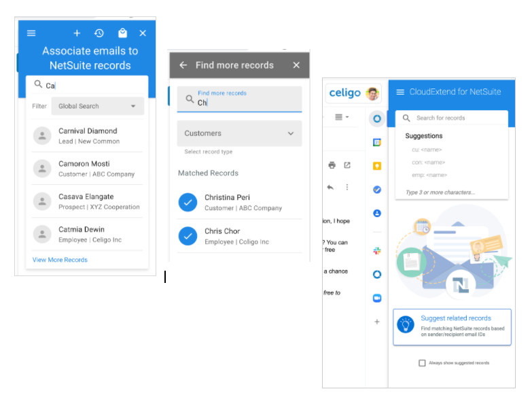Click the plus Get add-ons icon in sidebar
This screenshot has height=404, width=532.
pyautogui.click(x=377, y=322)
